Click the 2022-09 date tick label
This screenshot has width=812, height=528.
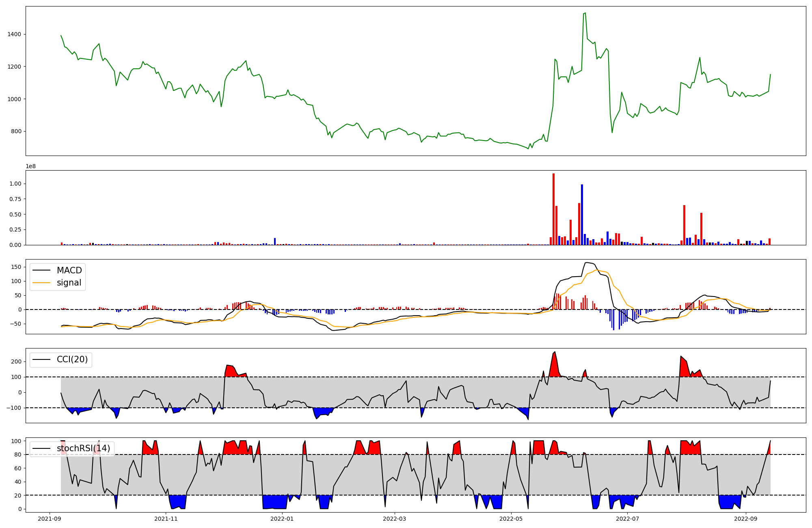click(746, 519)
